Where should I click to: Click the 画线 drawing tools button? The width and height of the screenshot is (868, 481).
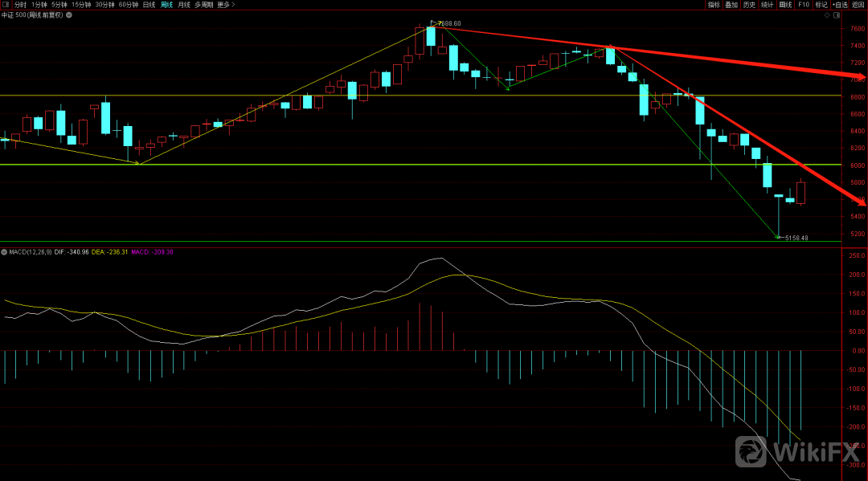785,5
